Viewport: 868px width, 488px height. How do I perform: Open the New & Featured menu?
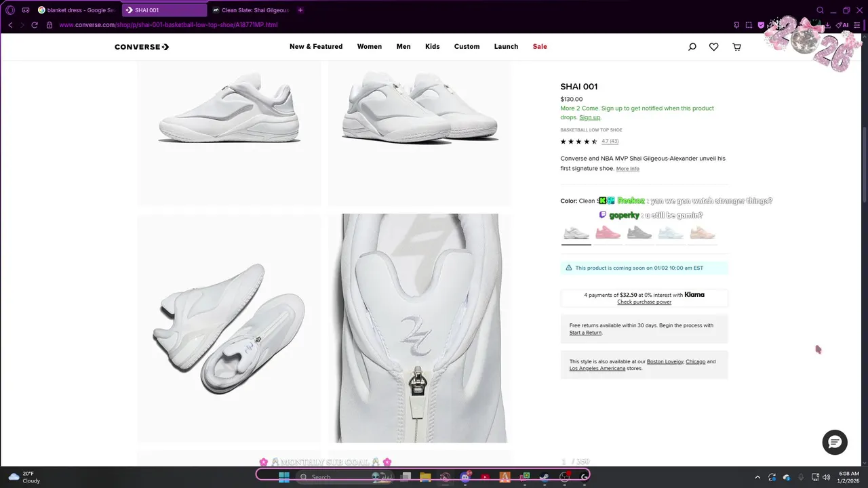pyautogui.click(x=316, y=47)
